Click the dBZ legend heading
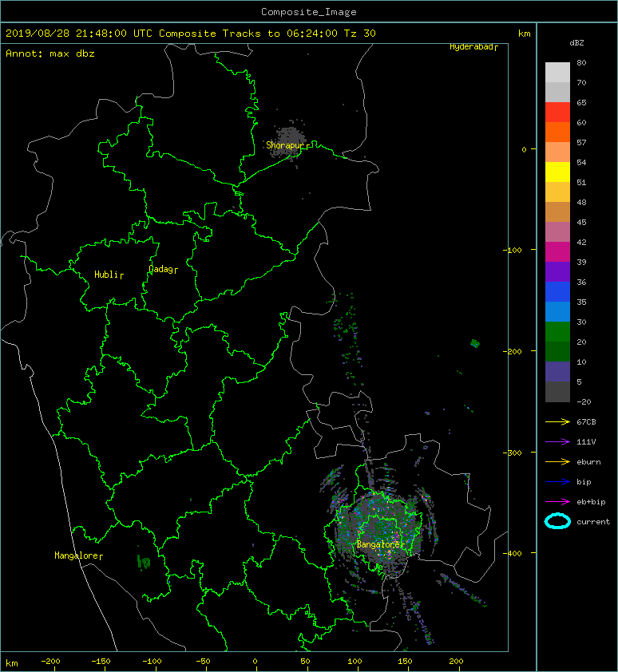The height and width of the screenshot is (672, 618). [576, 43]
